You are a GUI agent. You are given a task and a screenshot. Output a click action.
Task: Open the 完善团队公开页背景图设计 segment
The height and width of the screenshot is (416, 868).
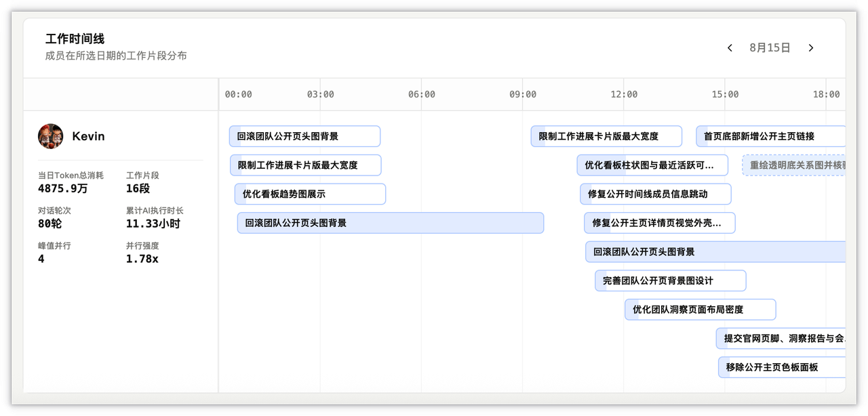click(671, 280)
